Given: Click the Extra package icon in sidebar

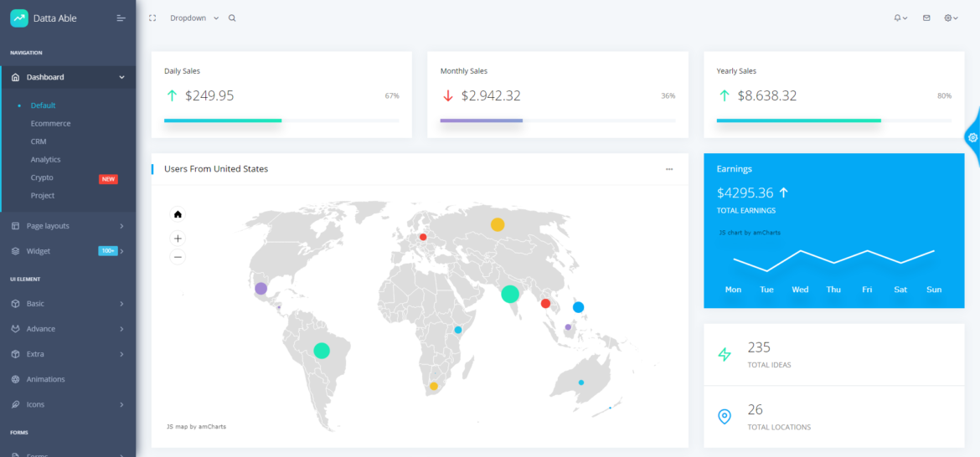Looking at the screenshot, I should [x=16, y=354].
